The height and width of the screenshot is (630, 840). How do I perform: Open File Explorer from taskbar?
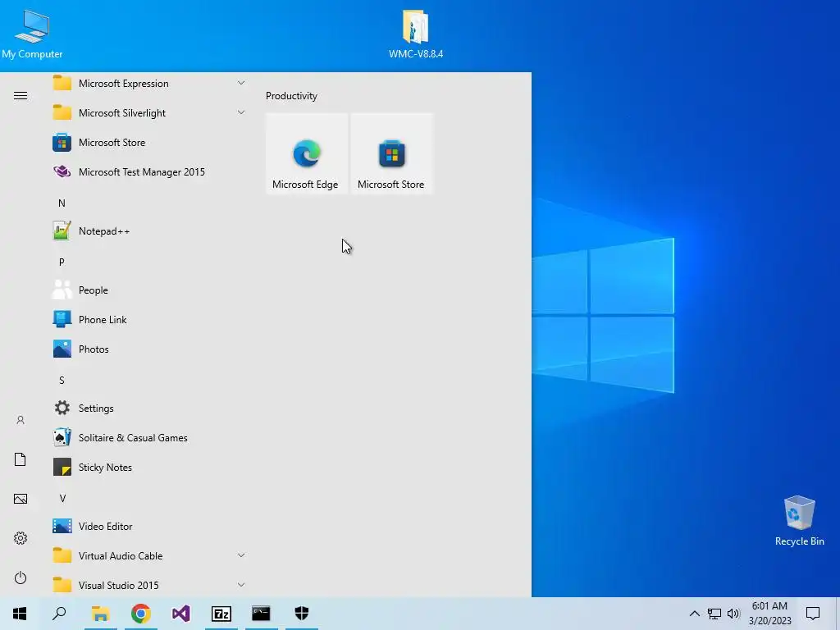click(x=100, y=614)
